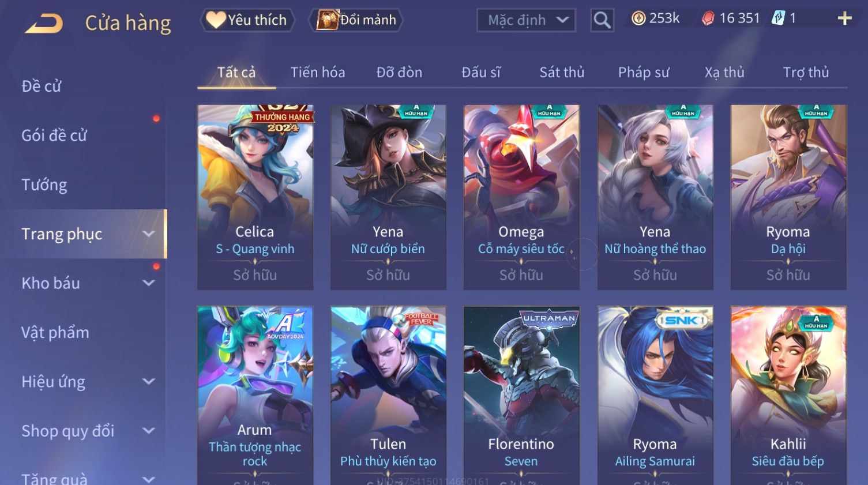Select the Omega Cỗ máy siêu tốc card
The image size is (868, 485).
(x=521, y=197)
